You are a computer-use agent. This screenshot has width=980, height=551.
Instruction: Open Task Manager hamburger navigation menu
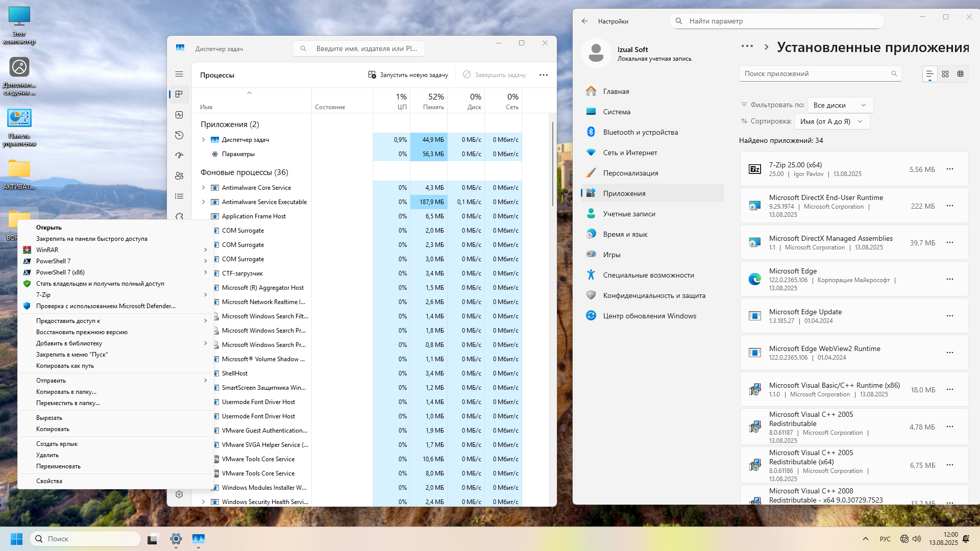179,74
